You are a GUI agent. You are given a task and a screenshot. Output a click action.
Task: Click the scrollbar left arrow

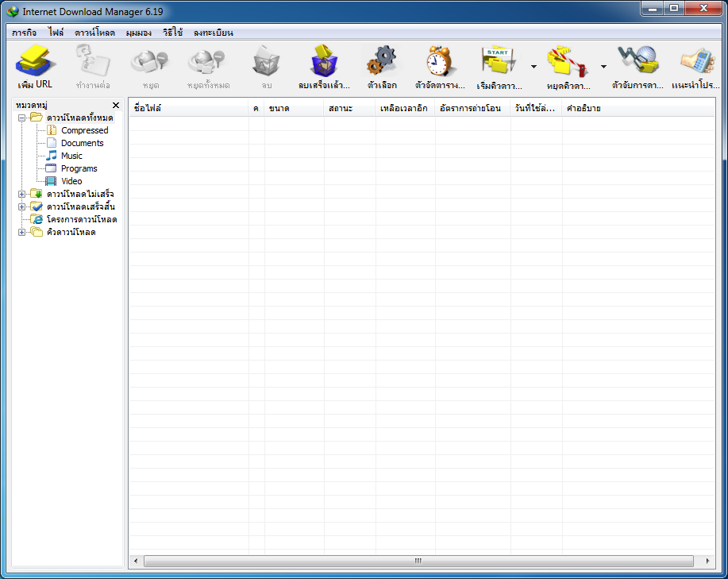point(136,561)
